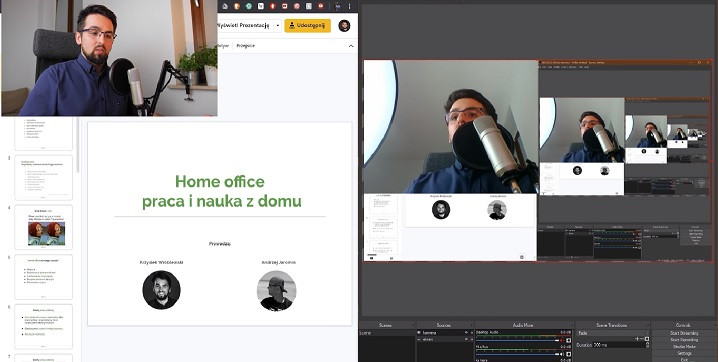Toggle visibility of the kamera source
718x362 pixels.
(466, 333)
